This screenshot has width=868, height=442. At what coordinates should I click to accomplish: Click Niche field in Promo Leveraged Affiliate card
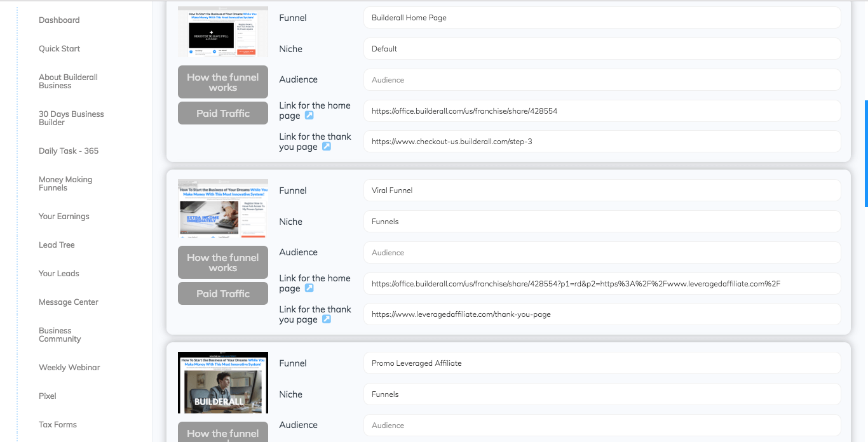click(x=602, y=394)
